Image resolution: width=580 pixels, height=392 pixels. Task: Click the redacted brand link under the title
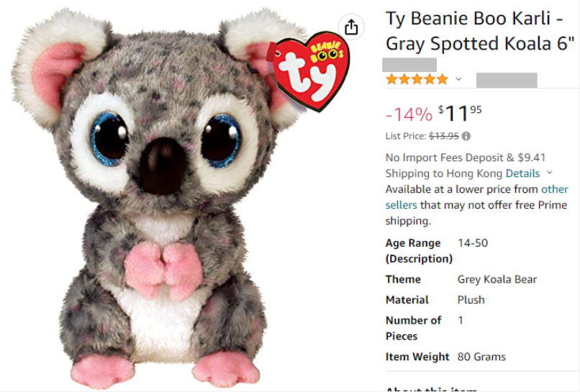410,64
